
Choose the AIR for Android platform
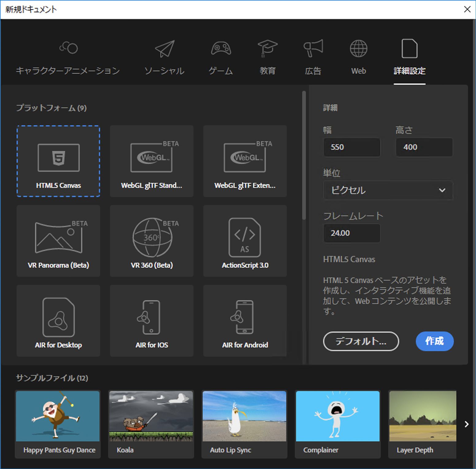pyautogui.click(x=245, y=321)
